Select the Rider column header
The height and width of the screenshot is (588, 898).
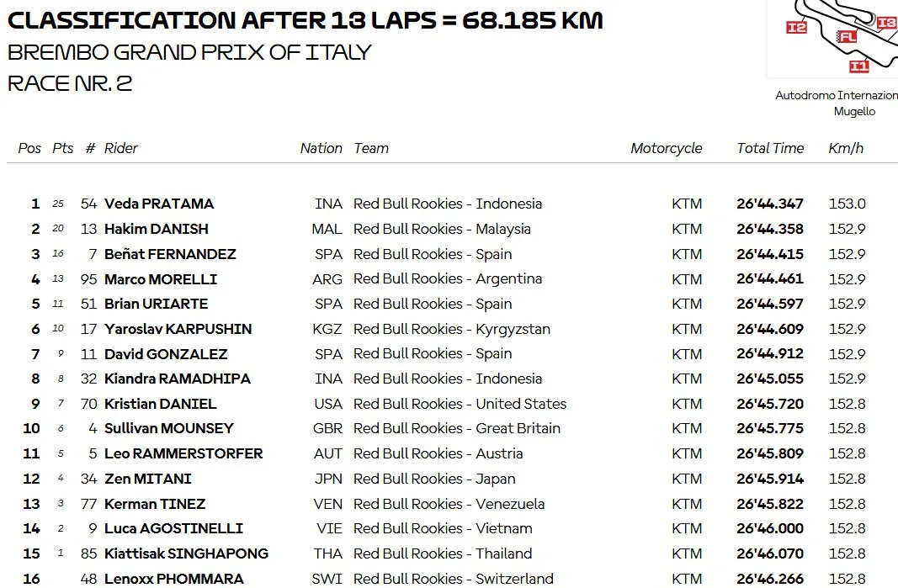pos(121,148)
